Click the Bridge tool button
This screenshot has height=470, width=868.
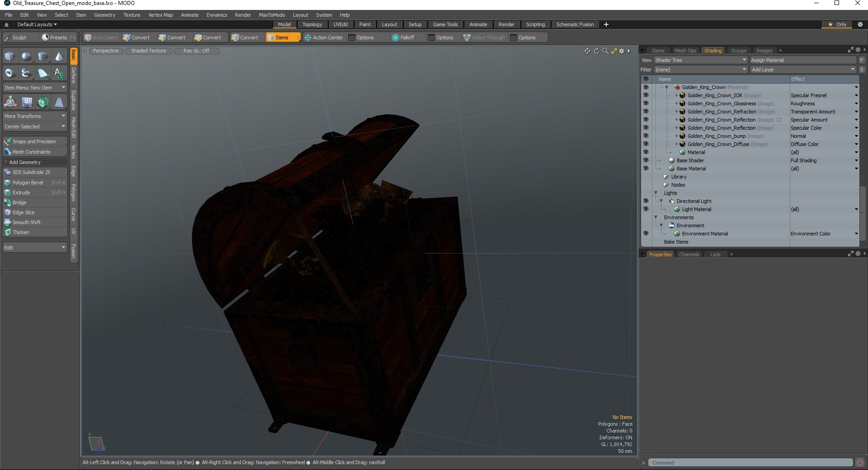[35, 202]
